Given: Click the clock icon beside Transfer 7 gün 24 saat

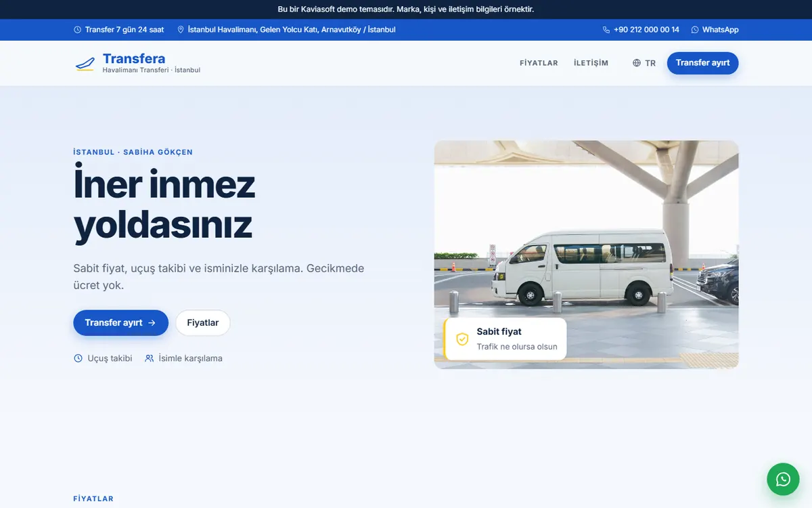Looking at the screenshot, I should tap(77, 30).
